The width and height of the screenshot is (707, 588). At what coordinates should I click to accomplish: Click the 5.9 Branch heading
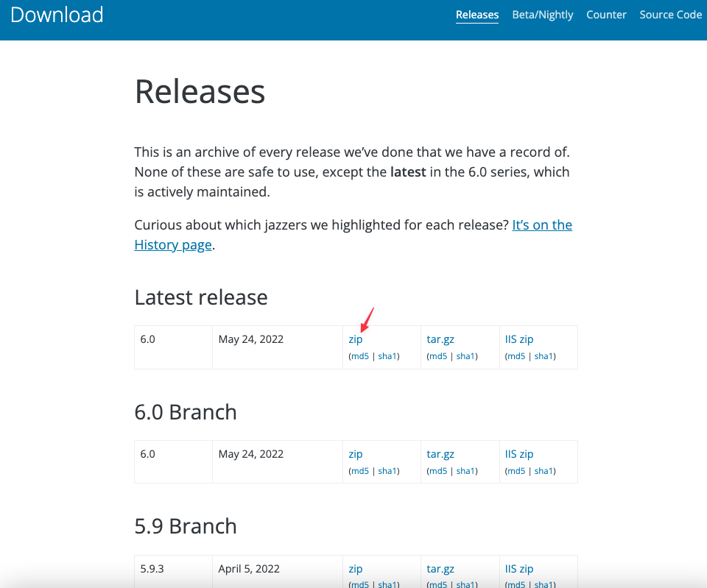(x=186, y=526)
